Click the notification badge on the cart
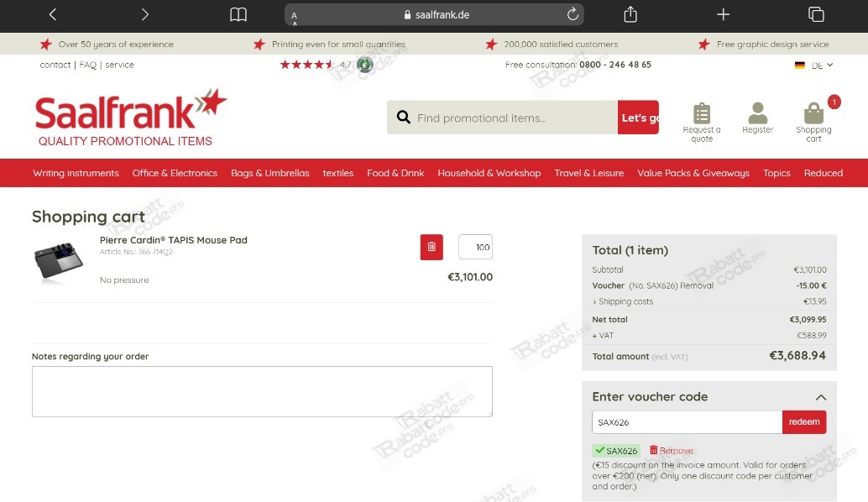The width and height of the screenshot is (868, 502). (834, 102)
